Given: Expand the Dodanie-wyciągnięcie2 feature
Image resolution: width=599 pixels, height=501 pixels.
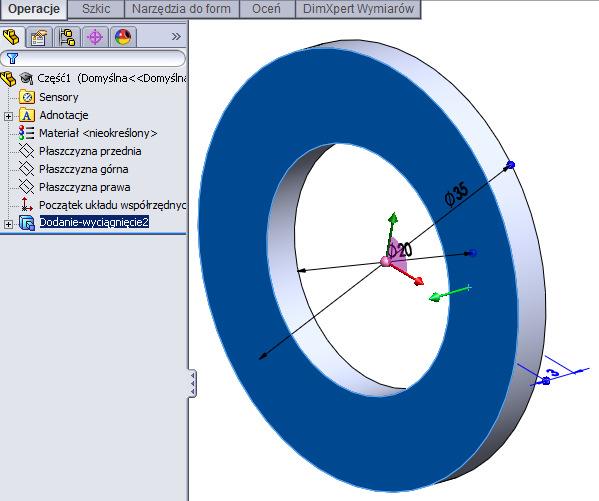Looking at the screenshot, I should [x=8, y=224].
